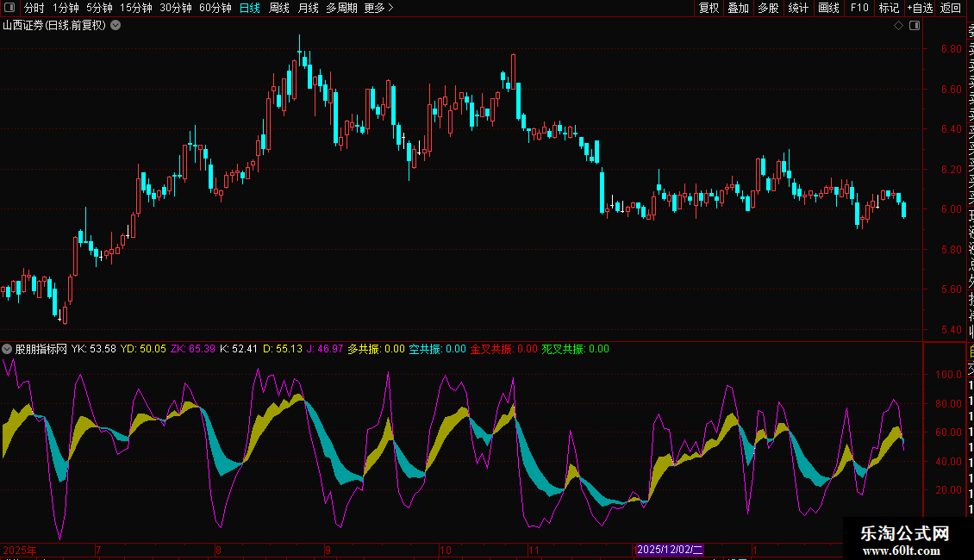Add stock via +自选 button
The image size is (974, 560).
point(919,8)
